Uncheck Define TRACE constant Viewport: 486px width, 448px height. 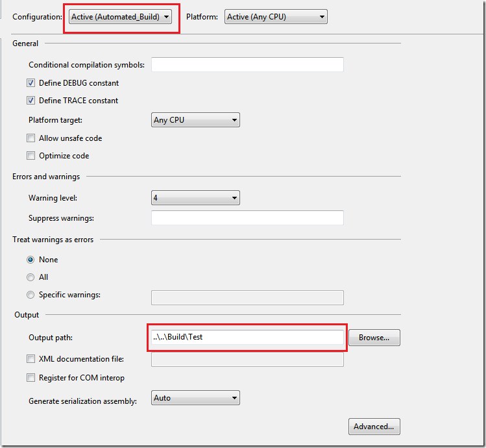(31, 101)
